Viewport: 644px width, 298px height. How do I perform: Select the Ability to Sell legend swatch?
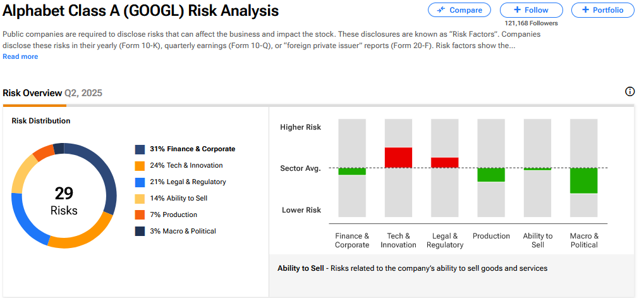coord(140,199)
